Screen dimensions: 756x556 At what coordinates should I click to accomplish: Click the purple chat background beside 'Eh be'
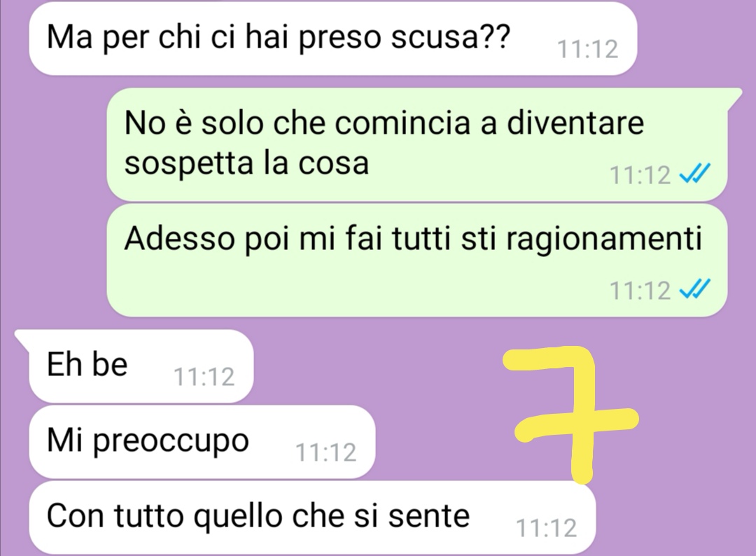(376, 366)
